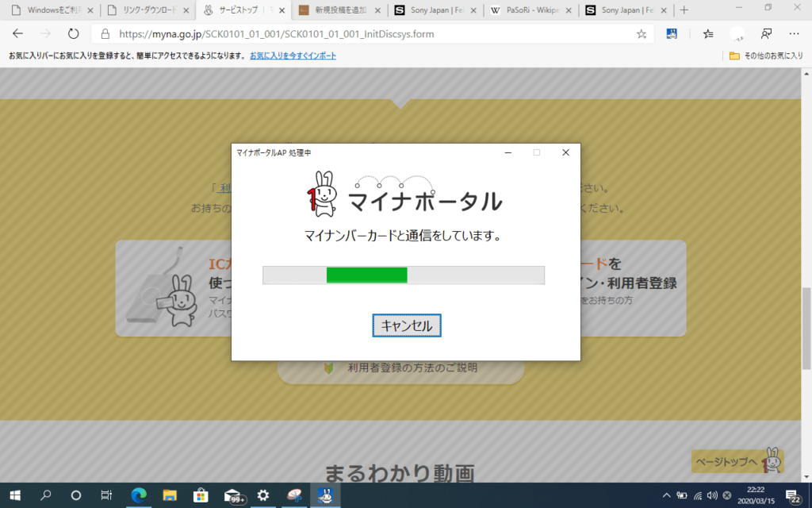The height and width of the screenshot is (508, 812).
Task: Add this page to favorites with the star
Action: [x=642, y=34]
